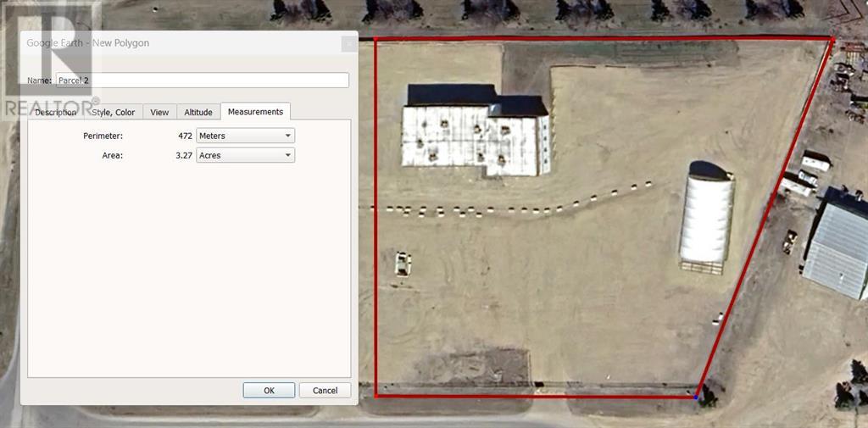Click the polygon's top-right corner vertex
The width and height of the screenshot is (868, 428).
pos(832,40)
